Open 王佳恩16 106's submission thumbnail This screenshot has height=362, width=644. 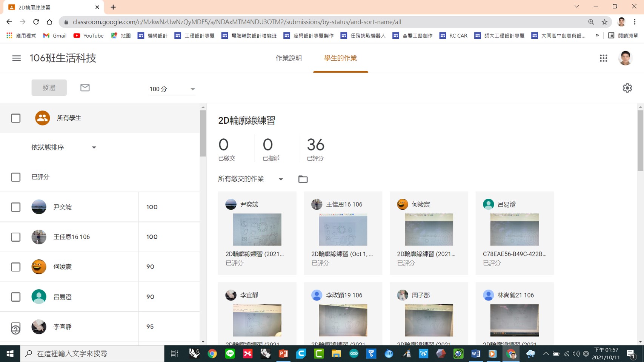coord(343,230)
